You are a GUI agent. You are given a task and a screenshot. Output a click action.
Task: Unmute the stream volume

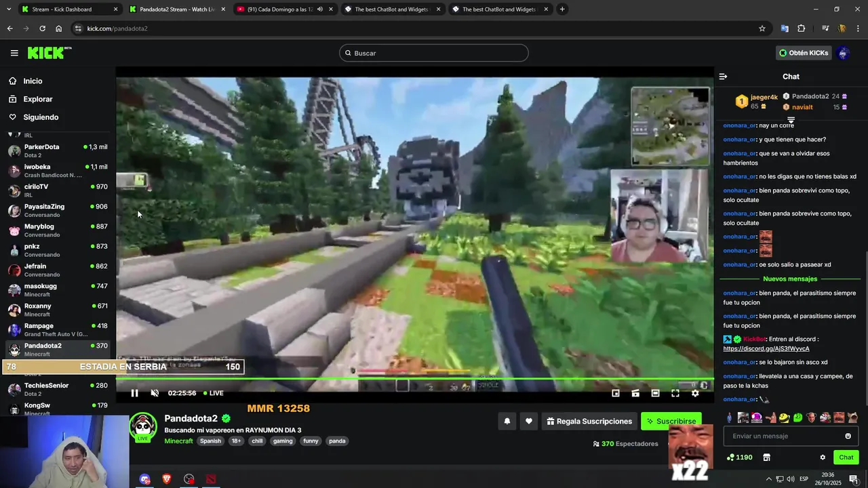click(x=155, y=393)
